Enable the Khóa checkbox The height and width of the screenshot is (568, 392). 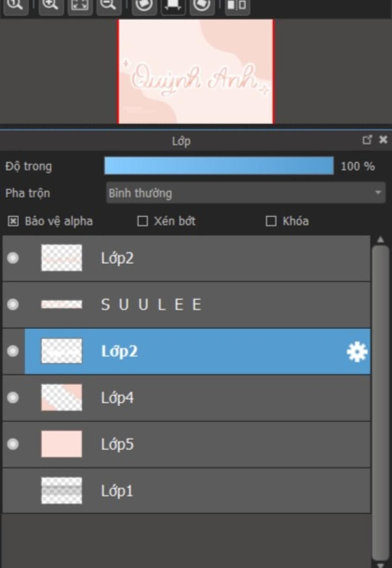pyautogui.click(x=271, y=221)
